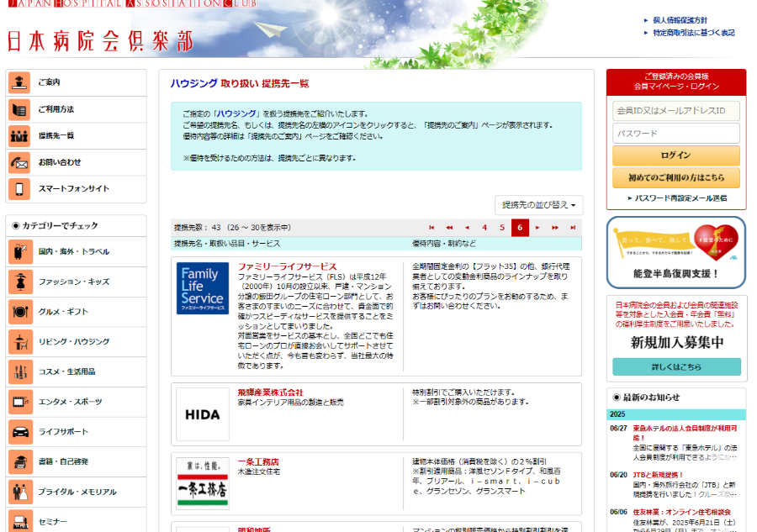Open ファミリーライフサービス partner link
Screen dimensions: 757x532
click(288, 266)
